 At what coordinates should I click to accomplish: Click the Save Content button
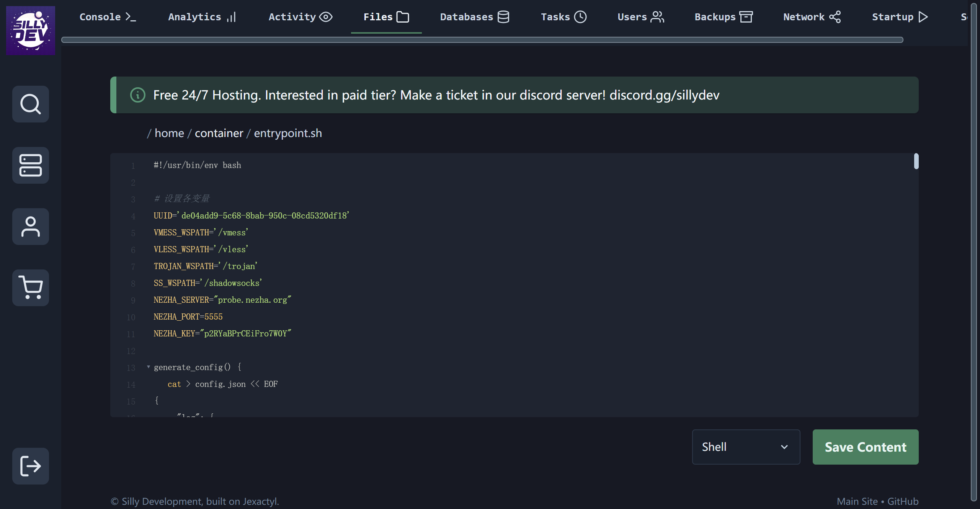tap(865, 447)
